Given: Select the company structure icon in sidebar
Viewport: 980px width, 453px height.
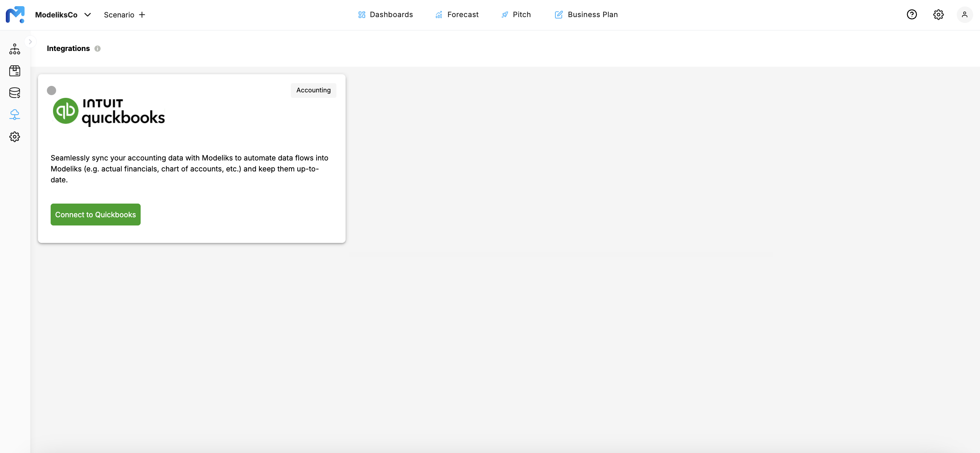Looking at the screenshot, I should 14,49.
